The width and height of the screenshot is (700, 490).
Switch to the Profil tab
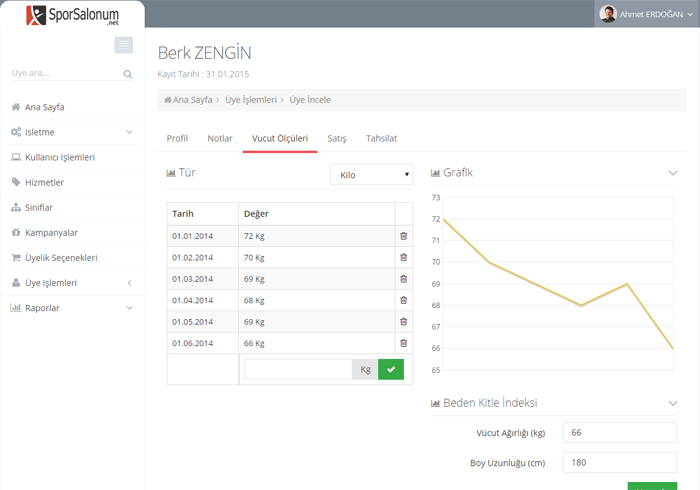click(x=177, y=138)
